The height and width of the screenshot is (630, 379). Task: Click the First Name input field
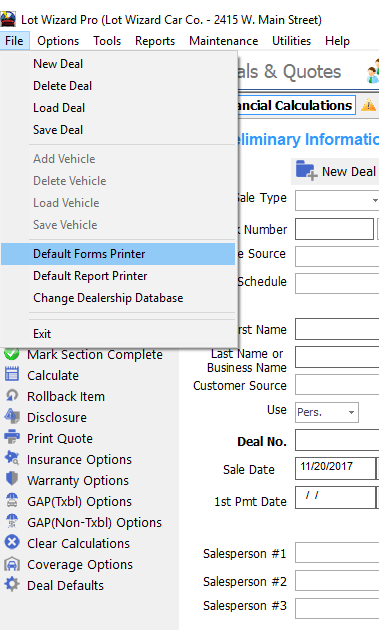(337, 329)
